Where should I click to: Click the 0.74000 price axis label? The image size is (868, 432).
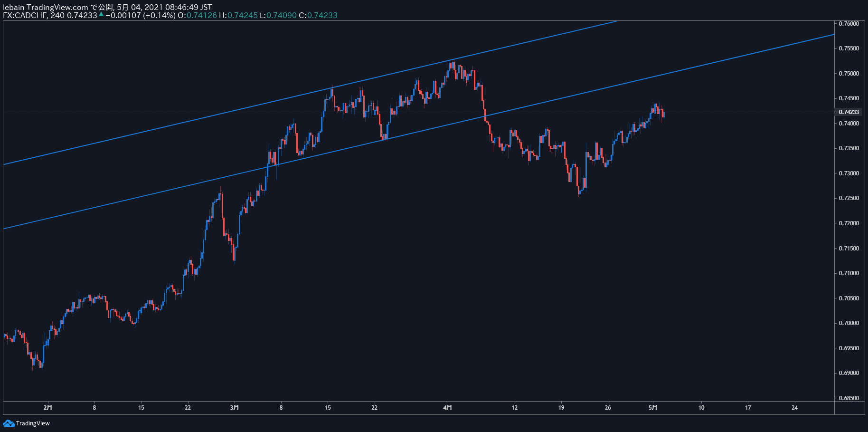coord(849,124)
